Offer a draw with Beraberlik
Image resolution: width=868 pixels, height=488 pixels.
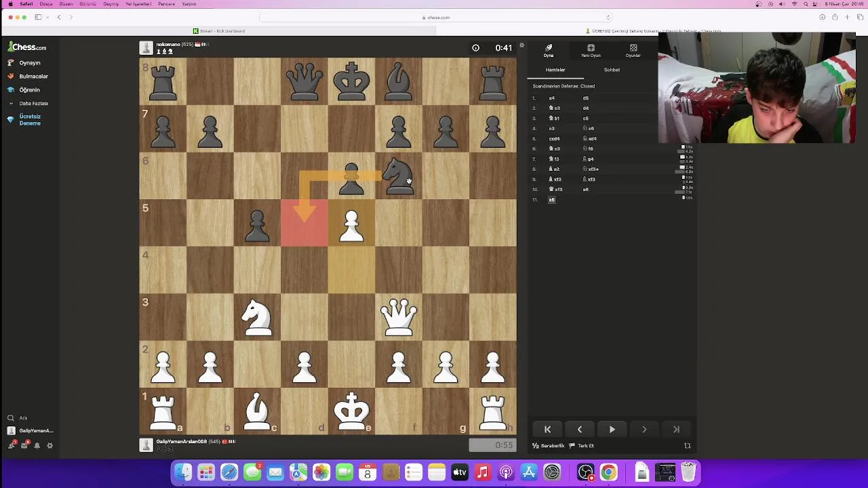pos(548,445)
